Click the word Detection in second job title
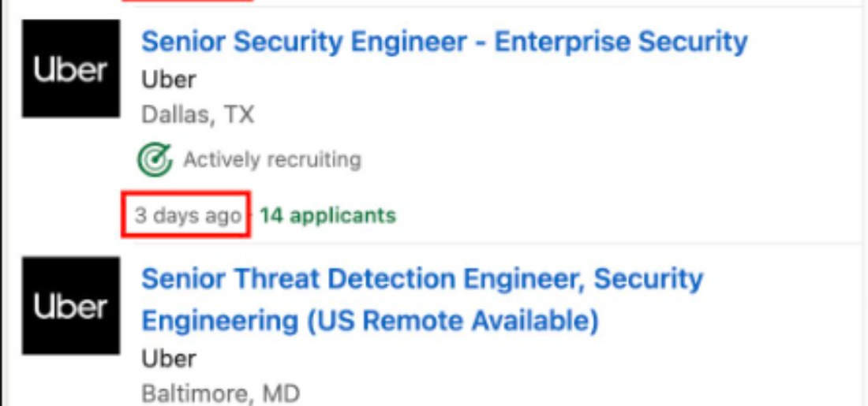This screenshot has height=406, width=868. (391, 279)
